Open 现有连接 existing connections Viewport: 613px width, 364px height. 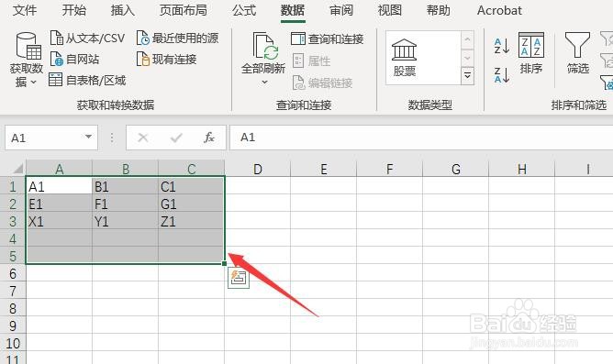click(x=166, y=59)
